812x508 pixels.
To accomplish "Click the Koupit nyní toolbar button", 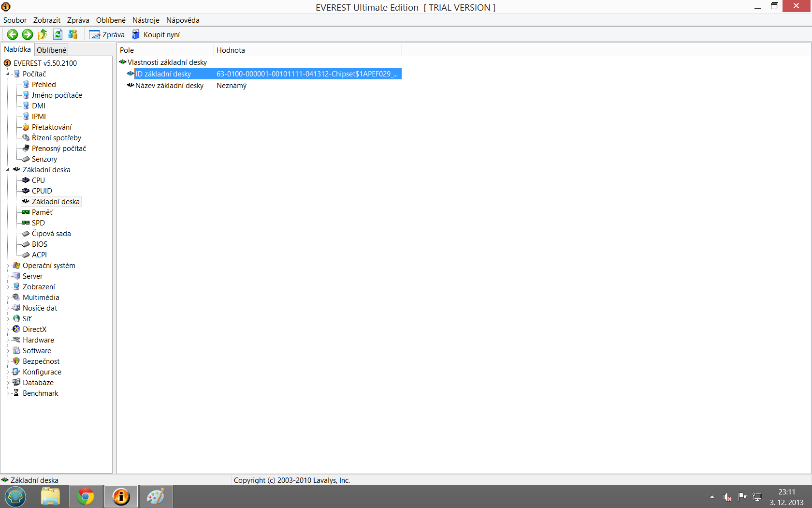I will tap(156, 35).
